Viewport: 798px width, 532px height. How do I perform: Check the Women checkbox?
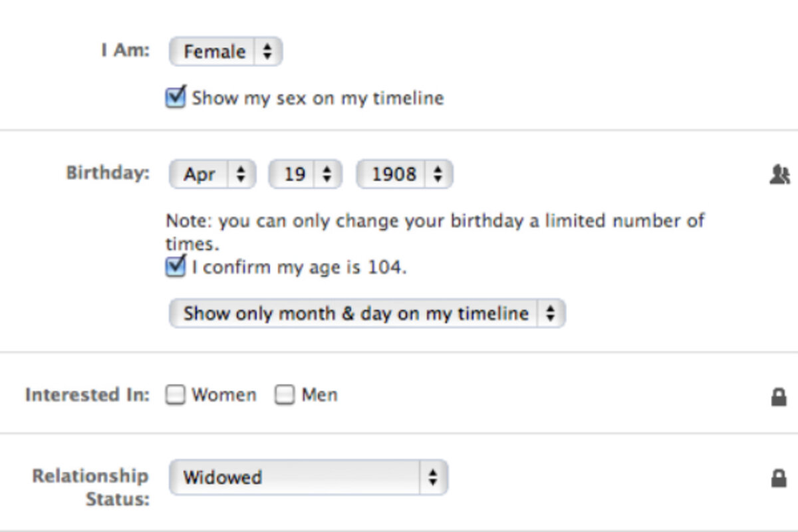(176, 395)
